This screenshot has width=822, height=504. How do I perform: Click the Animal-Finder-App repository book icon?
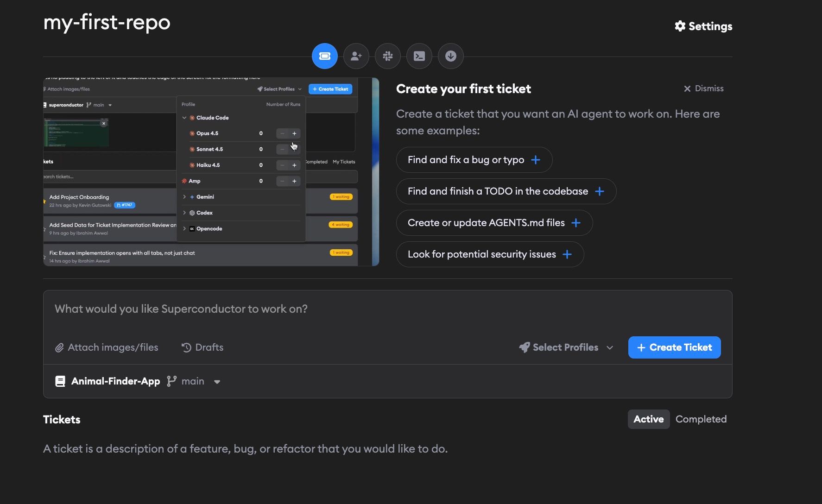[x=60, y=381]
